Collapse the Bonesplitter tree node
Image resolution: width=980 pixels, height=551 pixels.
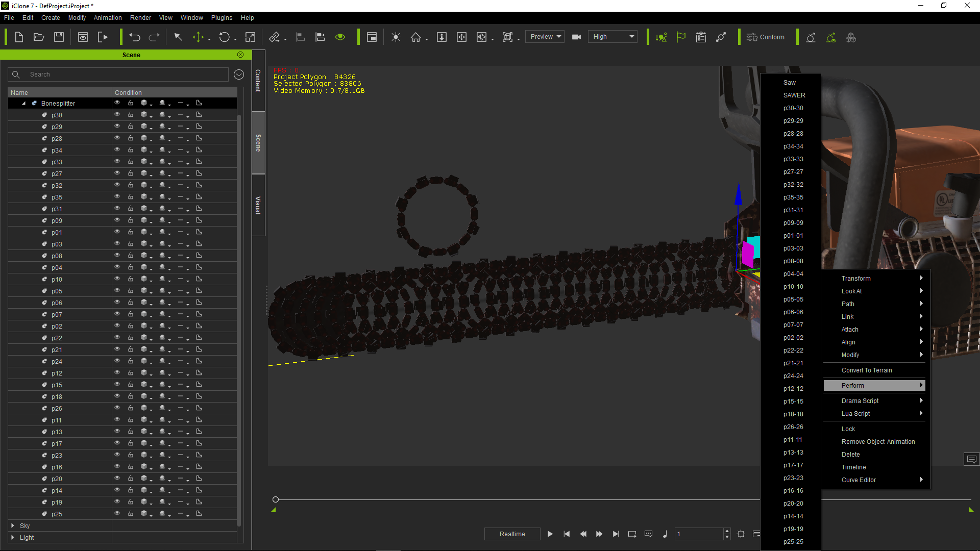pos(23,103)
